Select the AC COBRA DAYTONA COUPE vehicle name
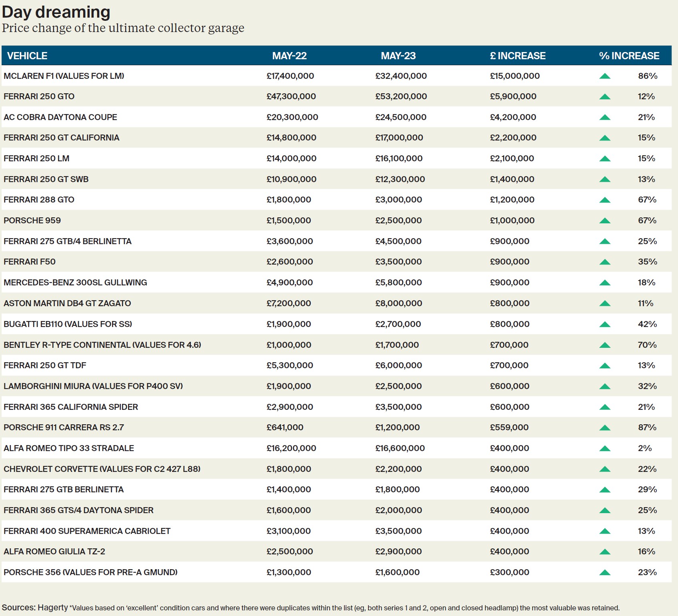 pos(60,117)
